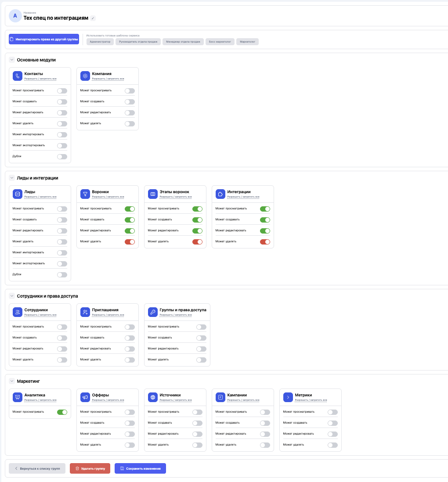
Task: Disable Воронки 'Может удалять' toggle
Action: click(130, 242)
